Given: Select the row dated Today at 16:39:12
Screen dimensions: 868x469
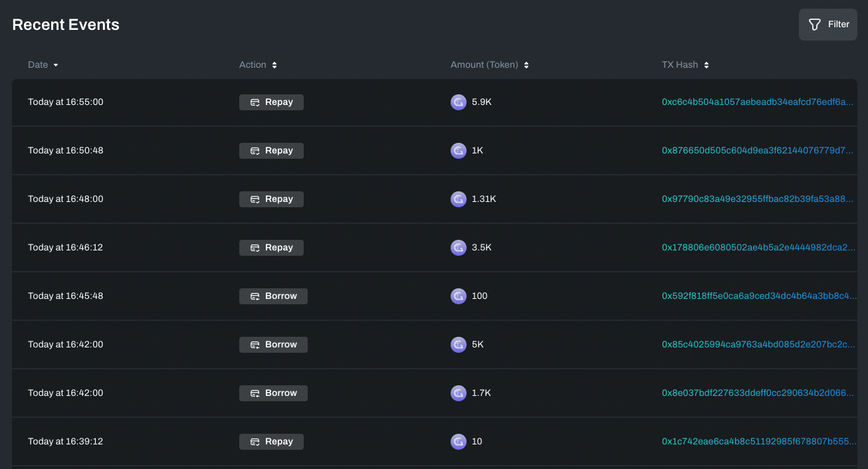Looking at the screenshot, I should (435, 442).
